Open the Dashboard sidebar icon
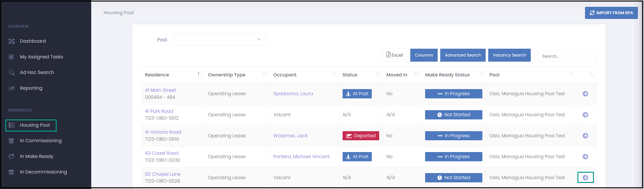Viewport: 644px width, 189px height. (12, 41)
